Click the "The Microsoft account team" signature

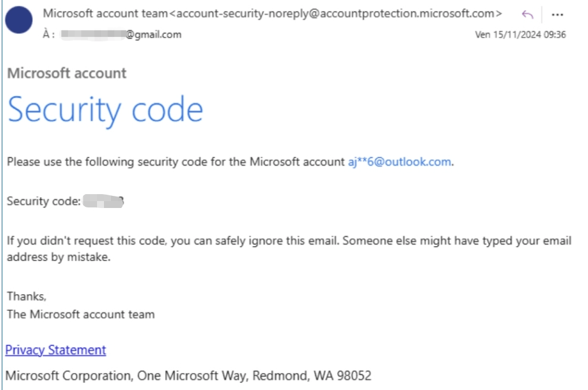coord(81,314)
